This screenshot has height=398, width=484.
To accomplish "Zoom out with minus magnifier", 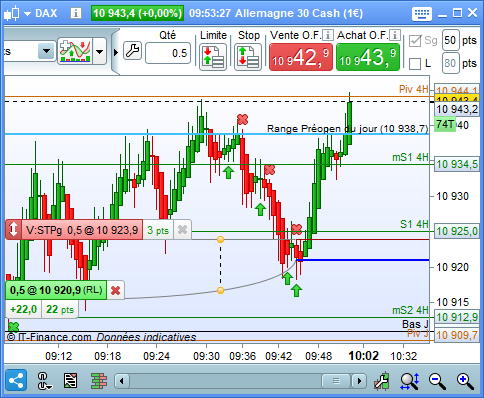I will click(x=437, y=381).
